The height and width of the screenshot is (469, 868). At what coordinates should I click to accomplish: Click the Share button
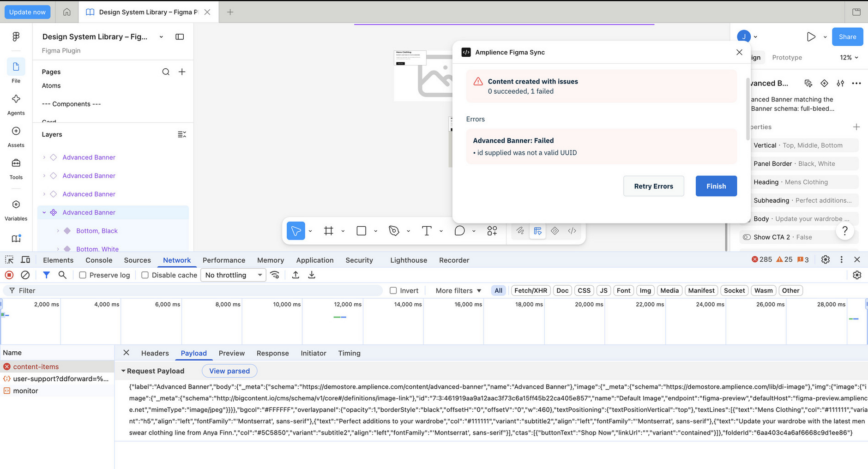(847, 37)
